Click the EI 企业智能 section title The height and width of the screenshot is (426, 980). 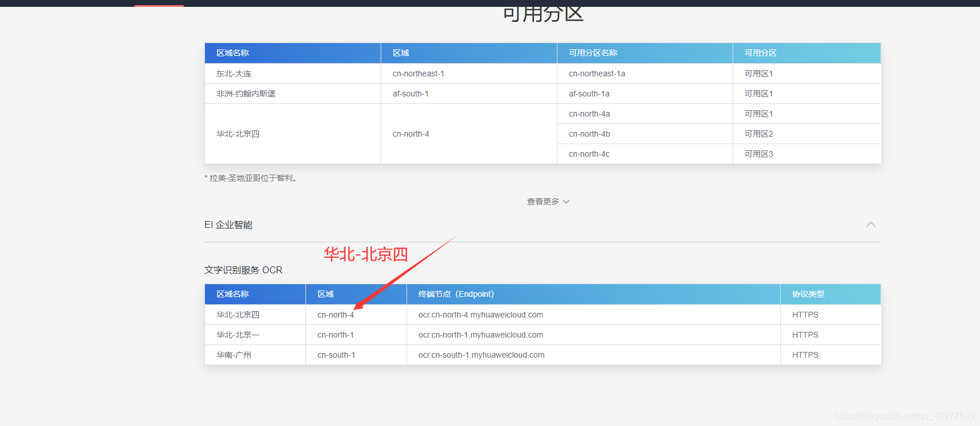point(228,224)
